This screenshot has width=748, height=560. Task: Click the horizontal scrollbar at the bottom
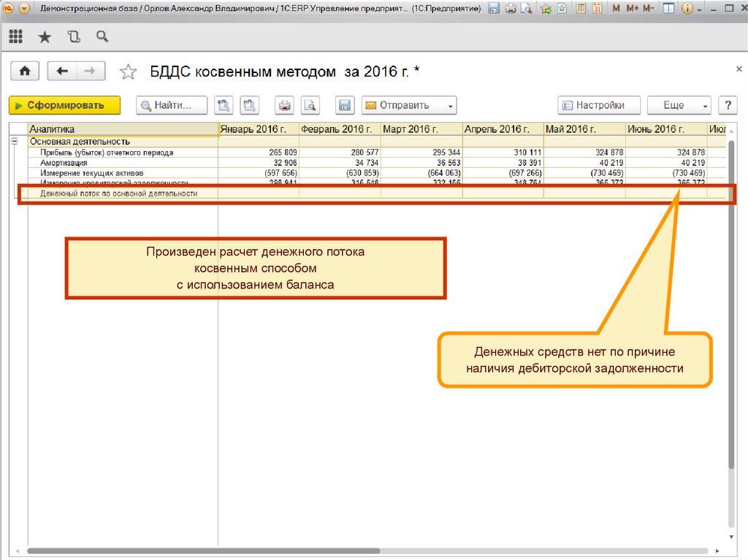tap(203, 551)
